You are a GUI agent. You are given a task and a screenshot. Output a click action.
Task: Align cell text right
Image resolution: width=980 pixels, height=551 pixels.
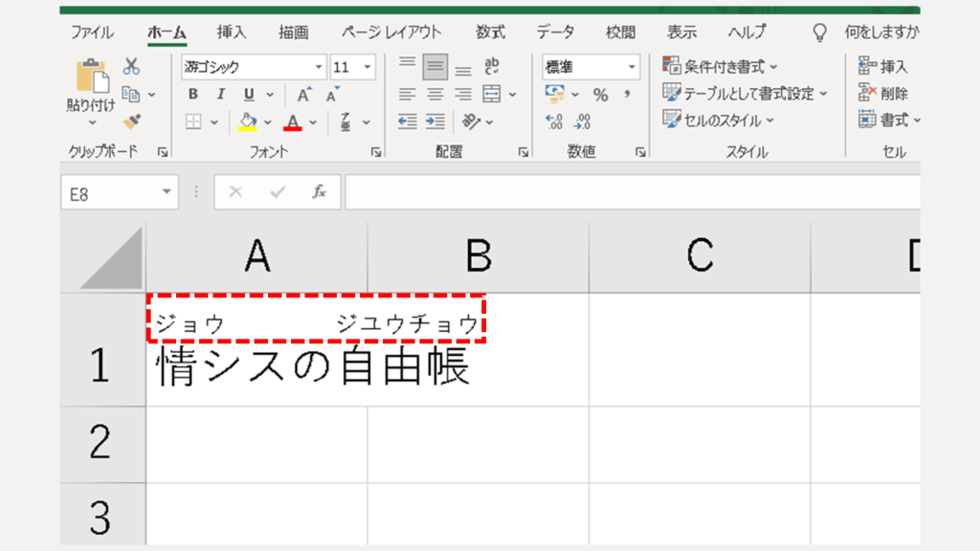[463, 95]
